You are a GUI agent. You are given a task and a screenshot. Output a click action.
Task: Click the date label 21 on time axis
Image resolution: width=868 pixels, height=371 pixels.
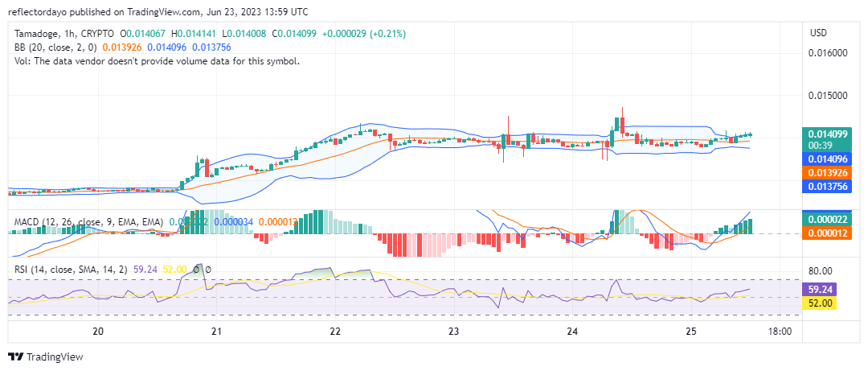216,332
